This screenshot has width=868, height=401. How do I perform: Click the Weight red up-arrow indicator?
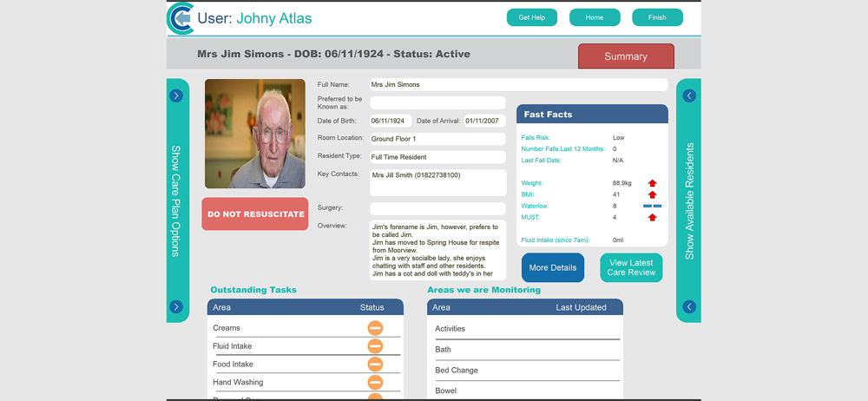click(652, 183)
